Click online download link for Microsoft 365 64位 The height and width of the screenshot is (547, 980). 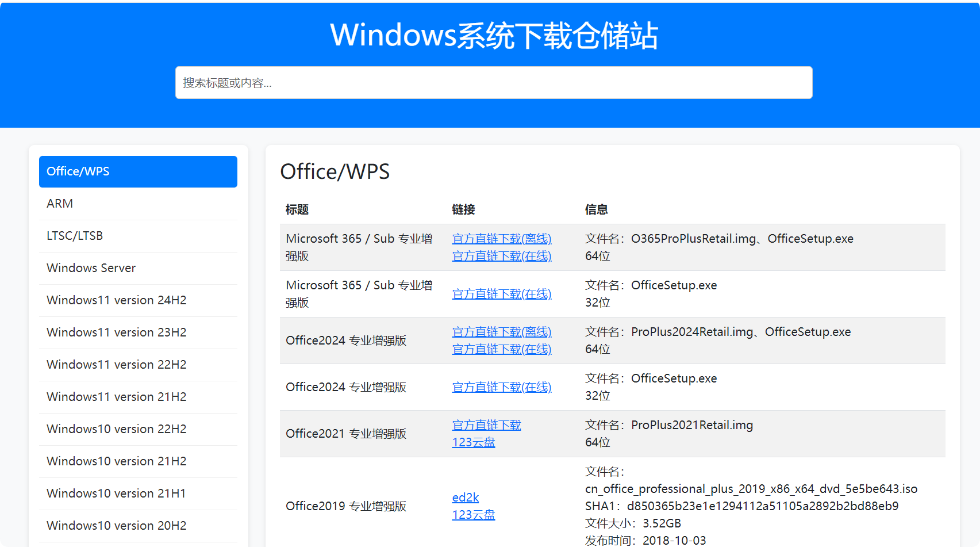tap(502, 256)
